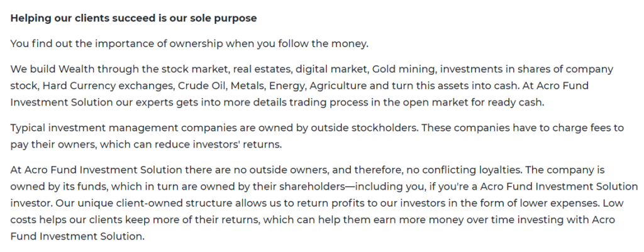Click the words "outside stockholders"
The width and height of the screenshot is (644, 252).
coord(364,128)
